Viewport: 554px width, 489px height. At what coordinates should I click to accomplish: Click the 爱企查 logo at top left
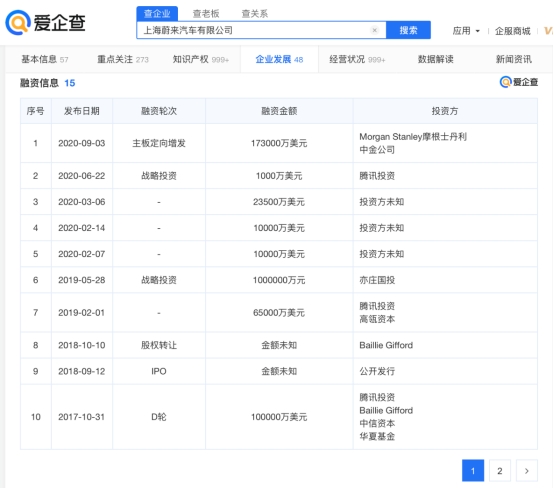coord(45,23)
